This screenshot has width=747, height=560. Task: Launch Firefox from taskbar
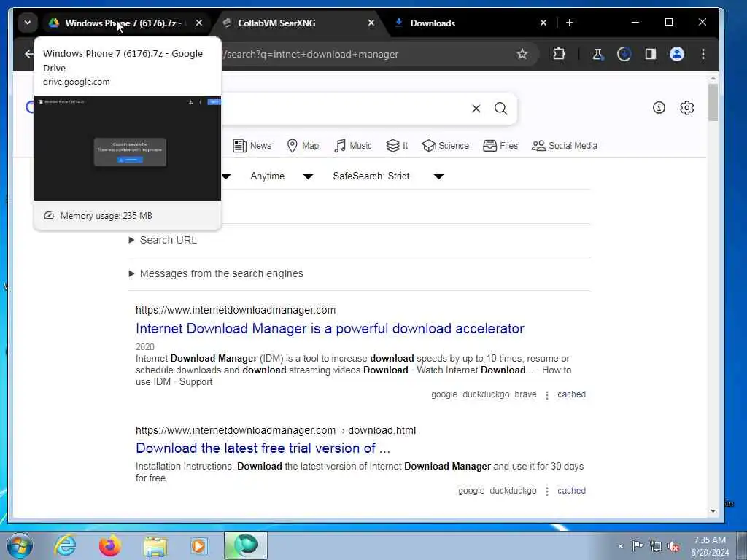[x=110, y=545]
